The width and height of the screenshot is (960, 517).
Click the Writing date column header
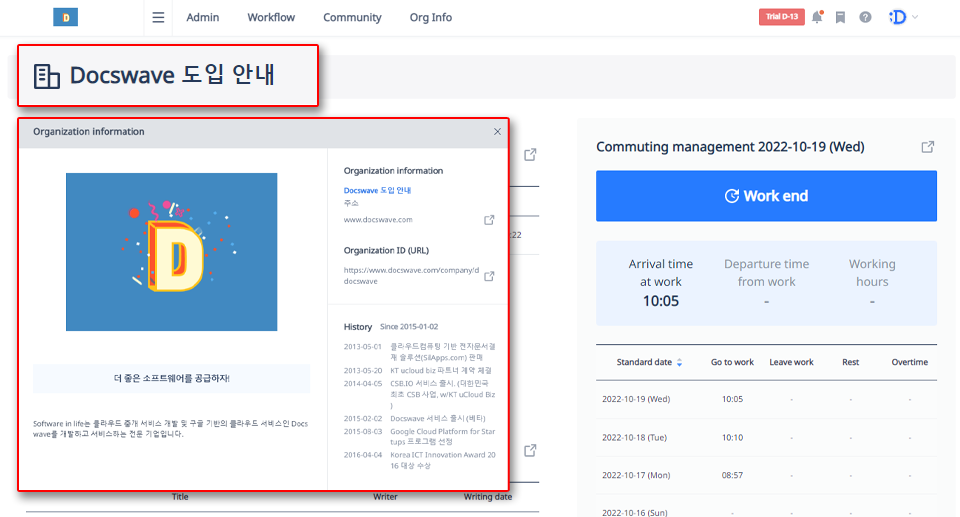[487, 497]
